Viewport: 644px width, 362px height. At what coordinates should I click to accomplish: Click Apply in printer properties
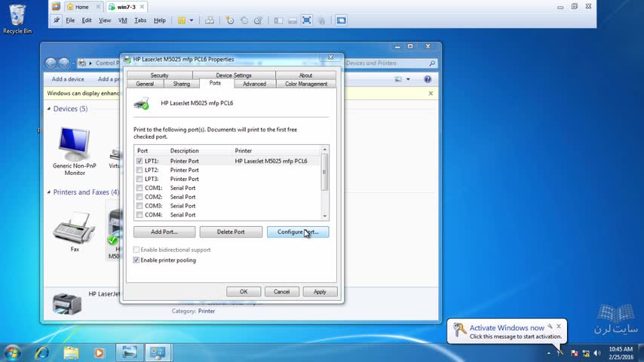[x=320, y=292]
